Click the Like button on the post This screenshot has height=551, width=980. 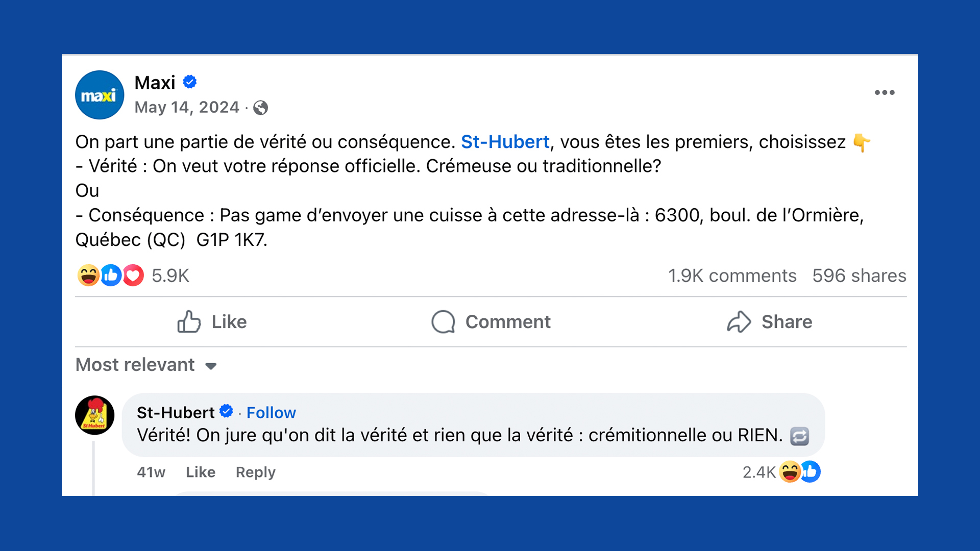pyautogui.click(x=212, y=322)
